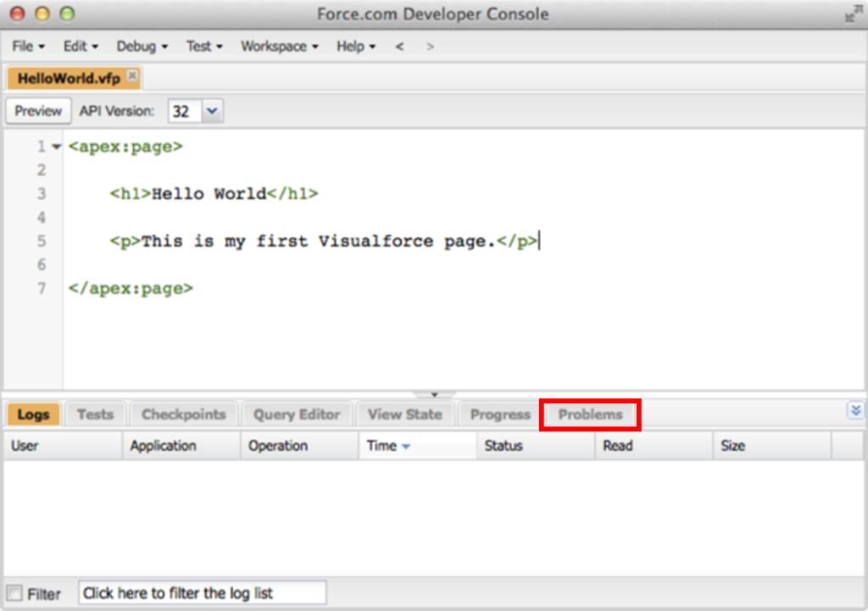This screenshot has width=868, height=611.
Task: Sort logs by Read column
Action: click(654, 446)
